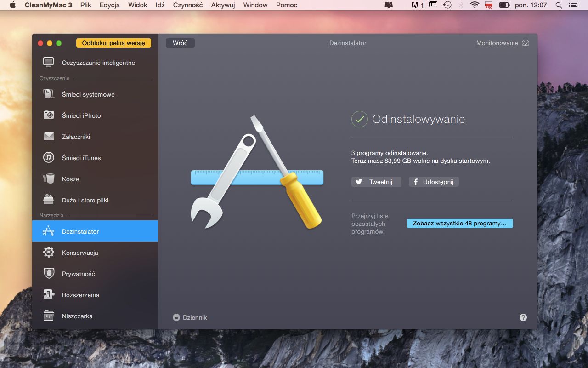This screenshot has height=368, width=588.
Task: Select Konserwacja gear icon
Action: pos(49,252)
